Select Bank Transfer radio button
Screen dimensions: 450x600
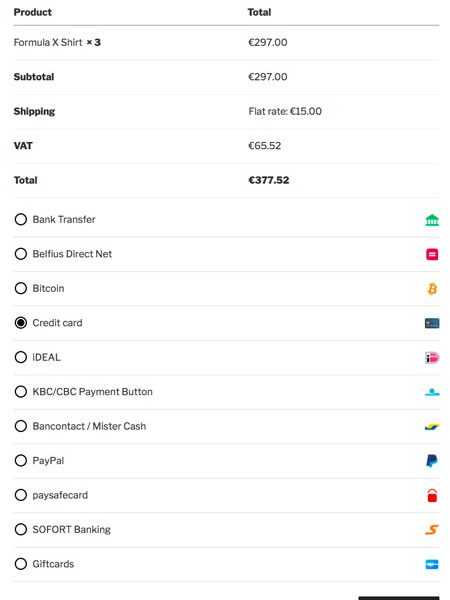(21, 219)
